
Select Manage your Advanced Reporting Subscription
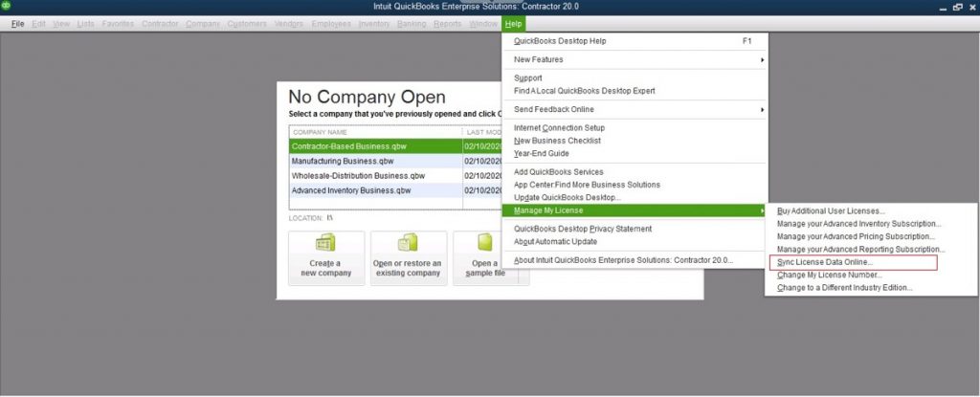pos(871,250)
